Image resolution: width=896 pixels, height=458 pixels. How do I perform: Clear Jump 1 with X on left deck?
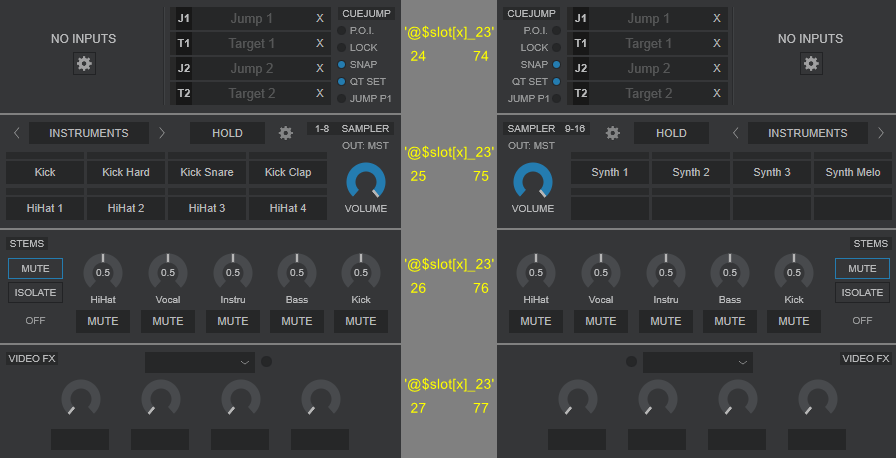pyautogui.click(x=319, y=19)
